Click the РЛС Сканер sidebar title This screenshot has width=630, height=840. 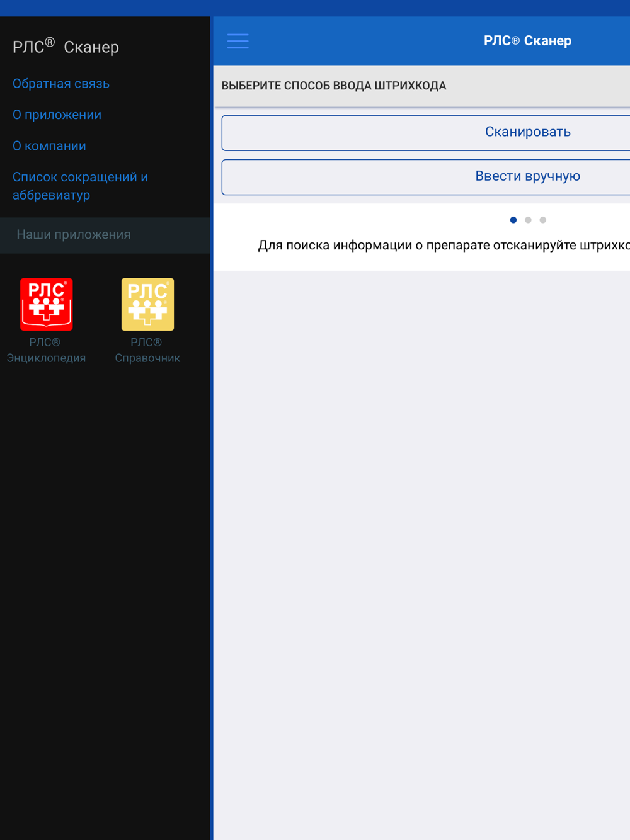point(66,47)
